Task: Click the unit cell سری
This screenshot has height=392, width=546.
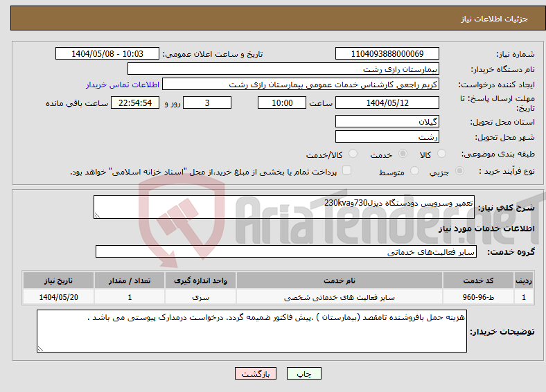Action: point(200,297)
